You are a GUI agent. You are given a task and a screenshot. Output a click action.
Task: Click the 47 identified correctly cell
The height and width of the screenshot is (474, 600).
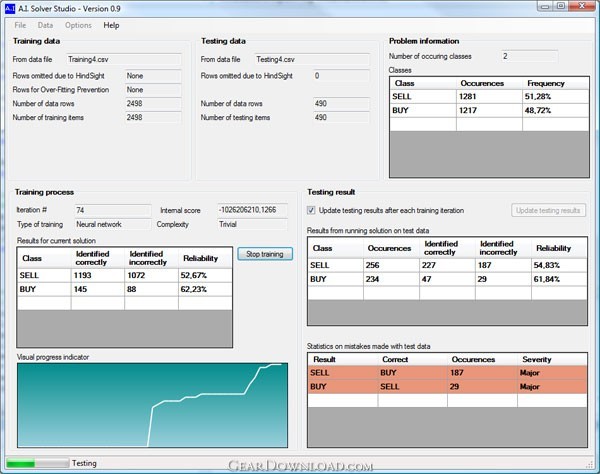pos(447,279)
